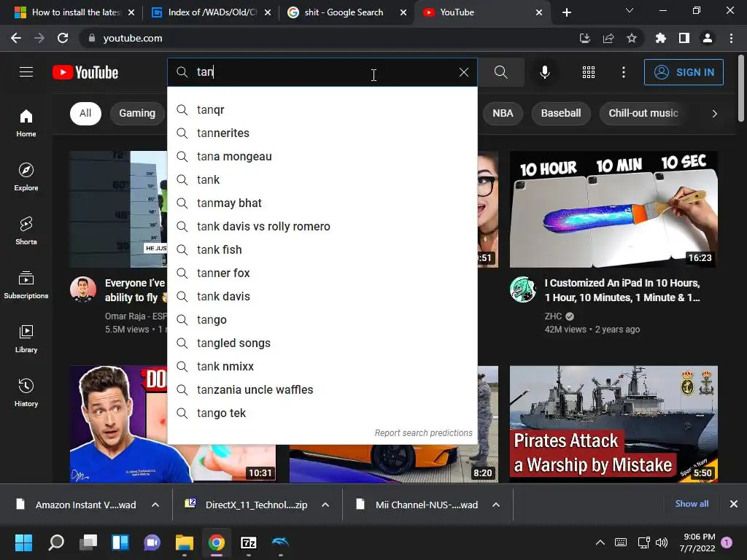Open Chrome profile icon
The width and height of the screenshot is (747, 560).
click(707, 38)
